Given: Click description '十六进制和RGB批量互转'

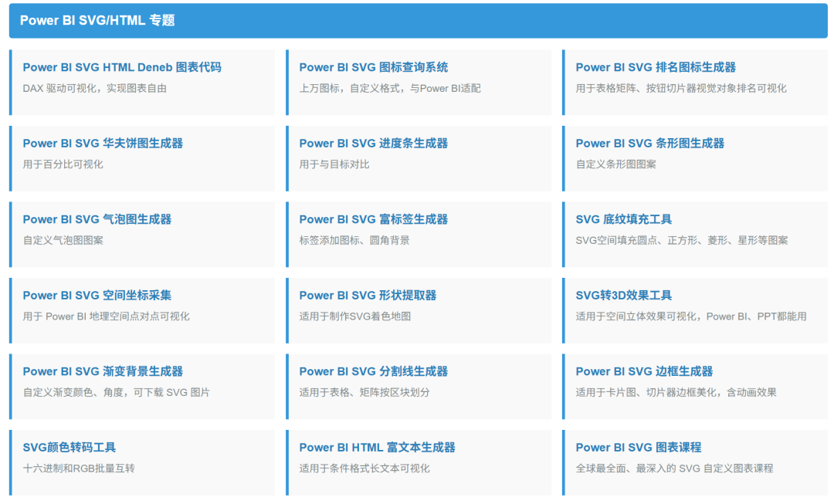Looking at the screenshot, I should click(x=79, y=469).
